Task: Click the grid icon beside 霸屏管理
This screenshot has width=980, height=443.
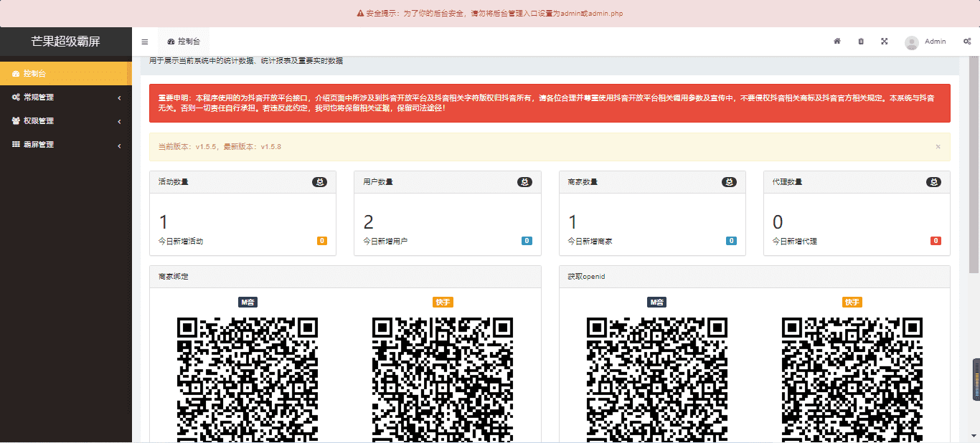Action: [16, 144]
